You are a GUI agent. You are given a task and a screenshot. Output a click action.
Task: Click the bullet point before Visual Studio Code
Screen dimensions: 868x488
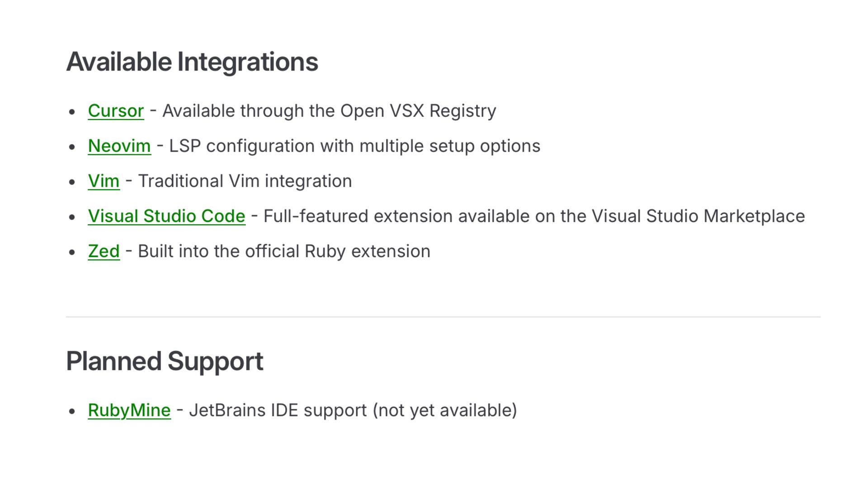coord(72,217)
